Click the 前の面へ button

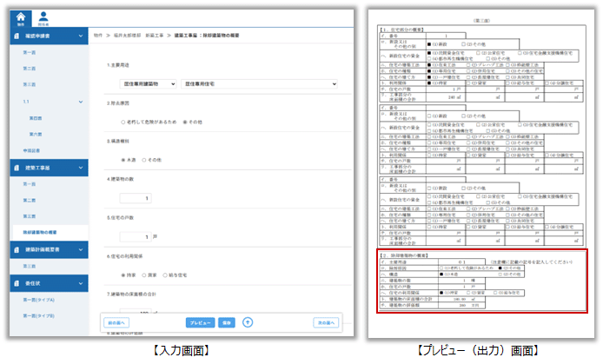pos(116,323)
